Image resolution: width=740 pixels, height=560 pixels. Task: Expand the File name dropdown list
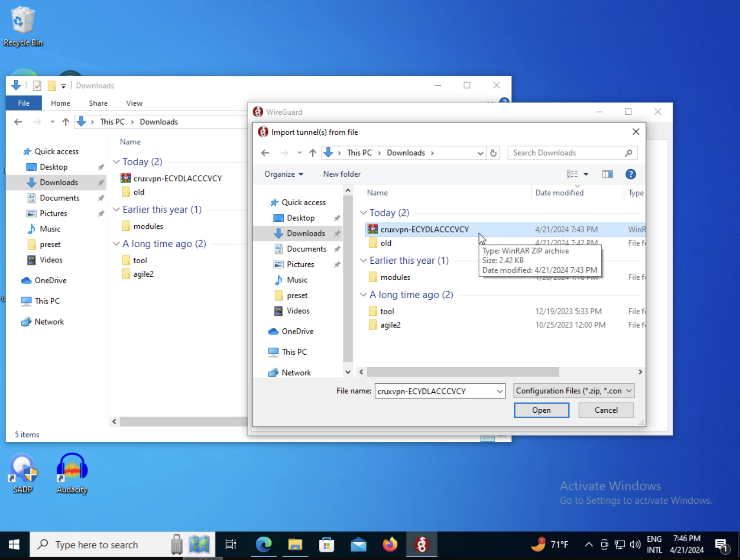coord(500,391)
